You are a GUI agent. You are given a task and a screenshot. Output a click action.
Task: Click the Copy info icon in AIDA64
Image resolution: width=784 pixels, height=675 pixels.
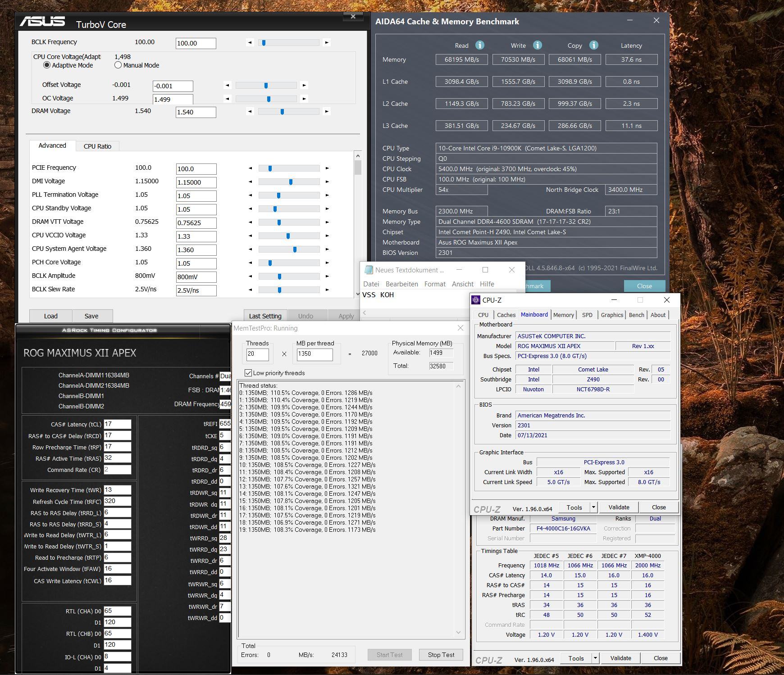(594, 45)
